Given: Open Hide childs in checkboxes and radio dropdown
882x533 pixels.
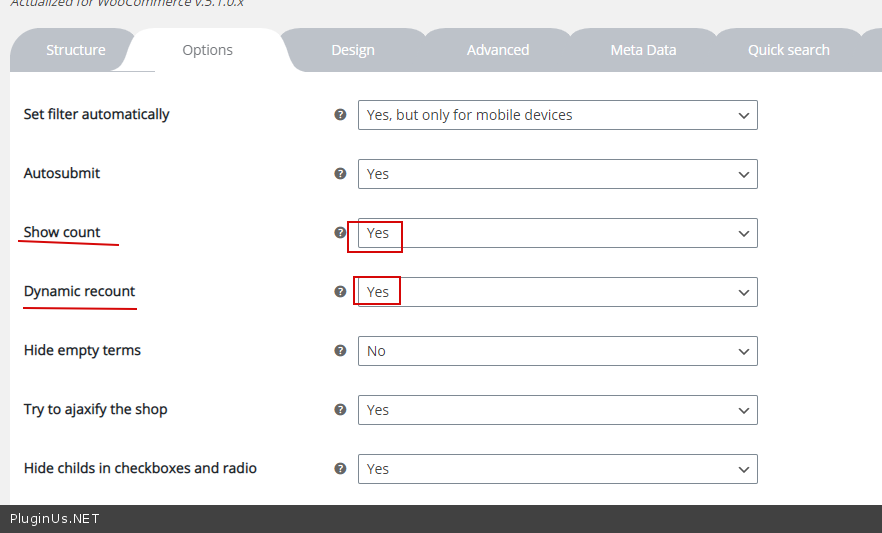Looking at the screenshot, I should coord(557,469).
